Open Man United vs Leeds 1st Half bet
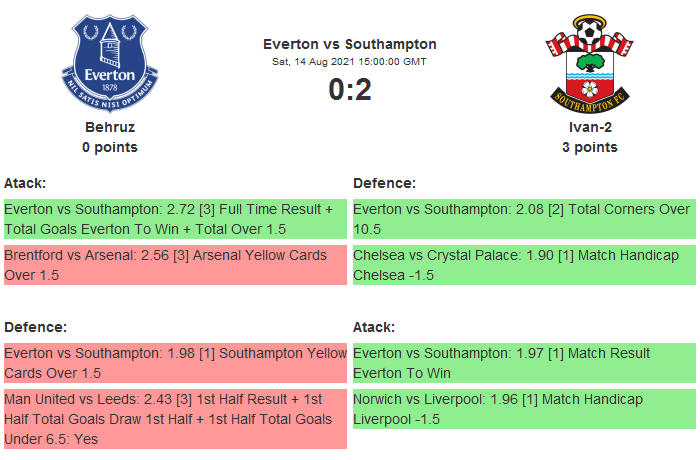 (x=175, y=419)
